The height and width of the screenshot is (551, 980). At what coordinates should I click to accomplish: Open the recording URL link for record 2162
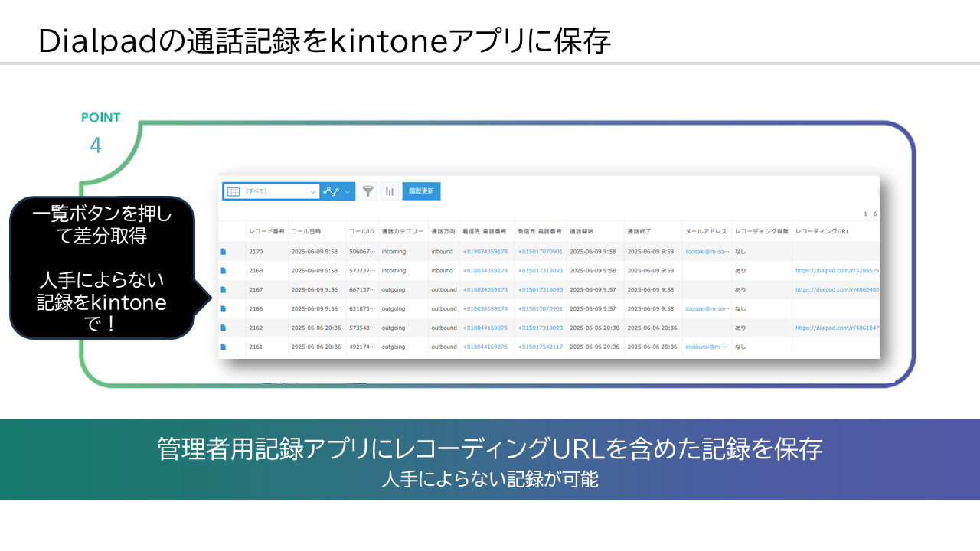(837, 328)
